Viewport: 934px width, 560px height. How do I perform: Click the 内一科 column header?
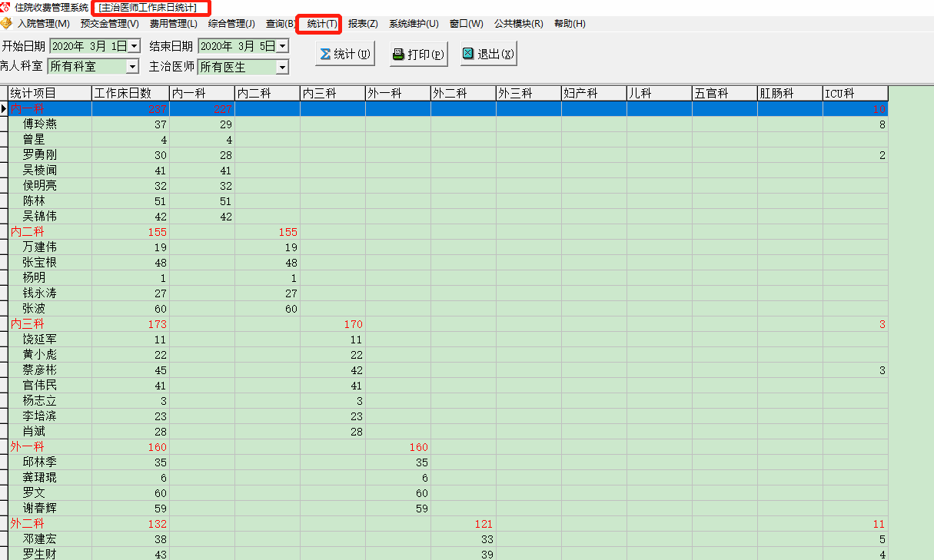[x=202, y=93]
